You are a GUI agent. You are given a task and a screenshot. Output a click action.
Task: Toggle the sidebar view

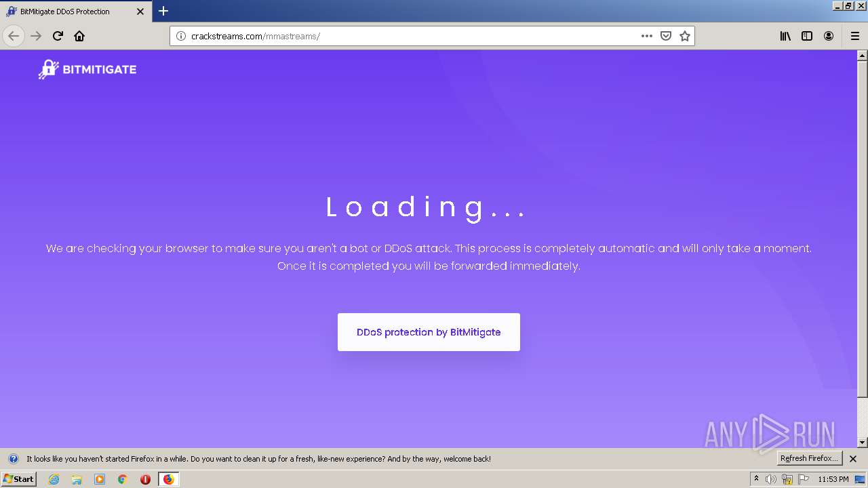(807, 36)
